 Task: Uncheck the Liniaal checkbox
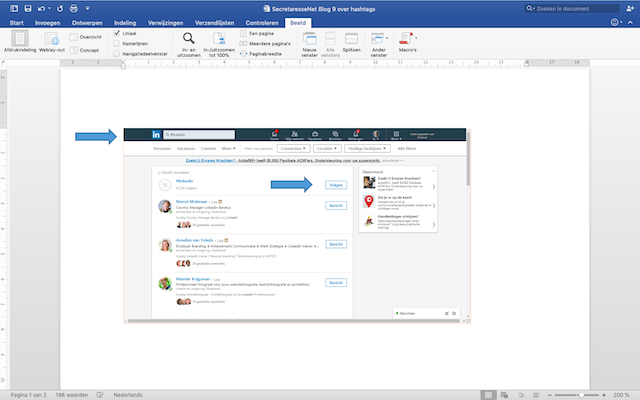coord(116,34)
